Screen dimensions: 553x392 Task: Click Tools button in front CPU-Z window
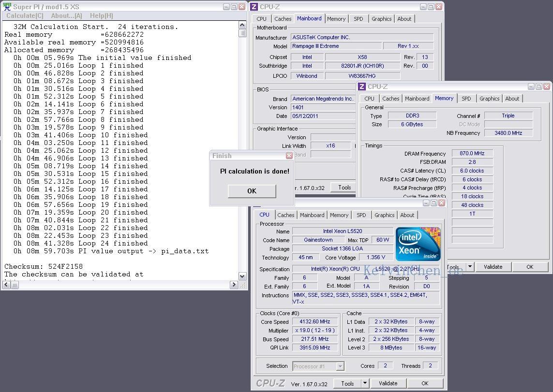[x=347, y=384]
